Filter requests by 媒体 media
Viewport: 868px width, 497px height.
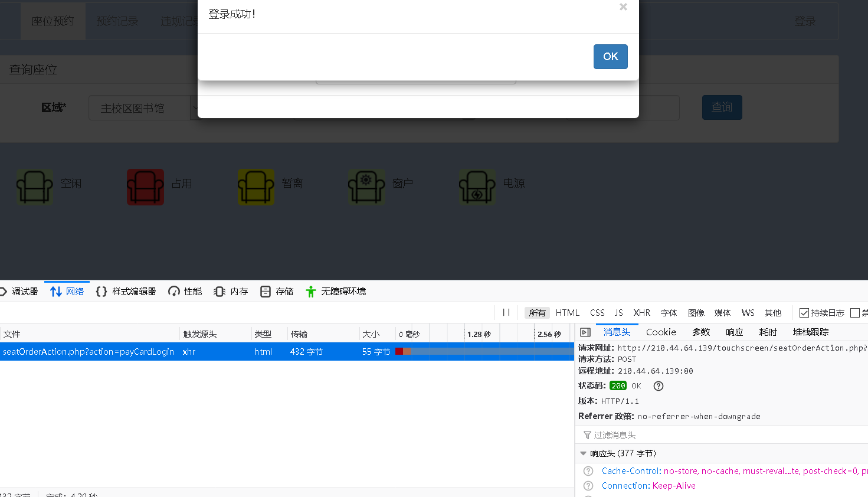pyautogui.click(x=723, y=313)
